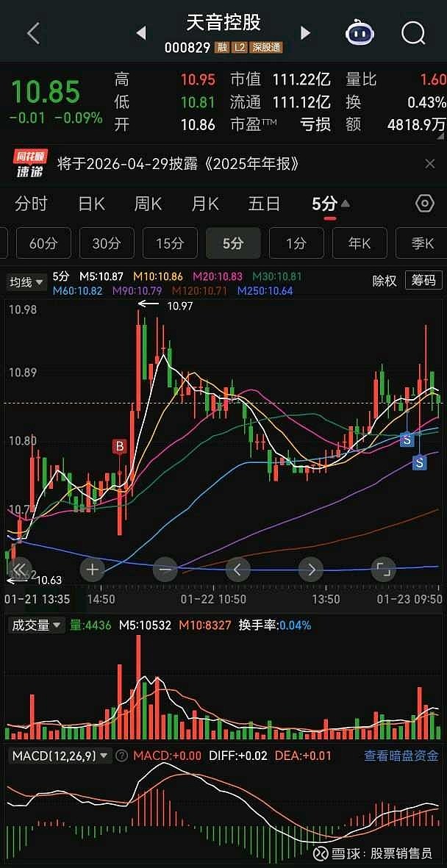Open the 同花顺速递 logo badge
Image resolution: width=447 pixels, height=868 pixels.
(x=30, y=164)
